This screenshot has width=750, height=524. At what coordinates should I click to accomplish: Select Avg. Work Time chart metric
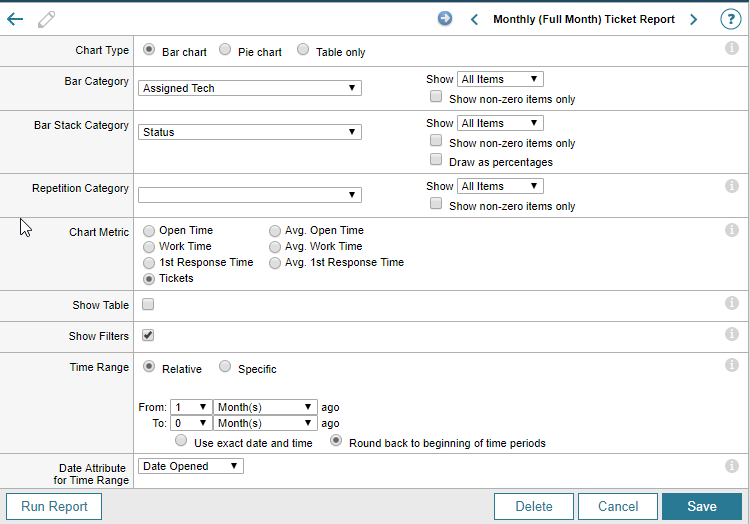coord(275,247)
